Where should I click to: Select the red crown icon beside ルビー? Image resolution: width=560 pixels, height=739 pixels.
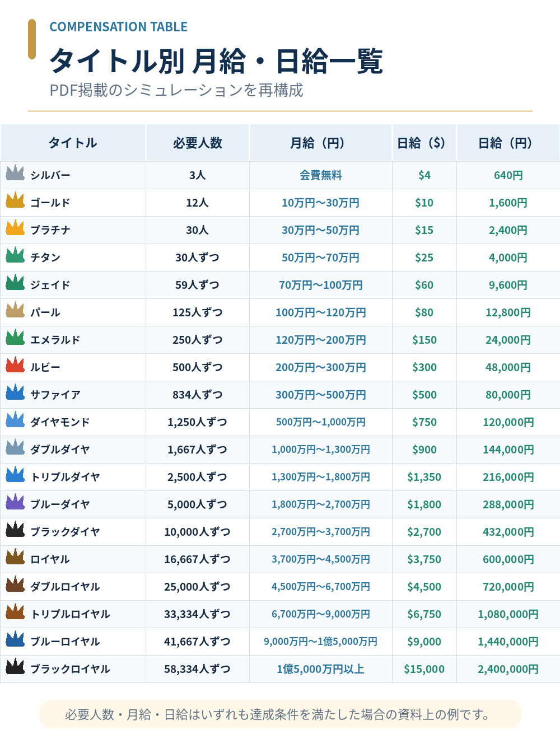pyautogui.click(x=15, y=365)
